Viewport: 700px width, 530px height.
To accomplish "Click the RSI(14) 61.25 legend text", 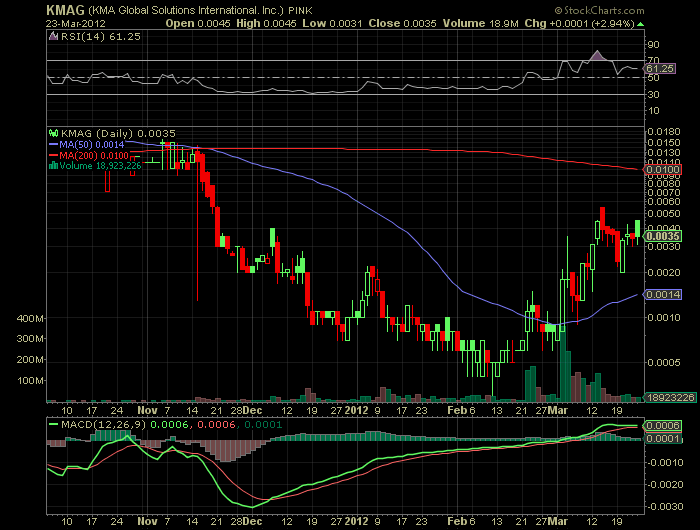I will [x=100, y=37].
